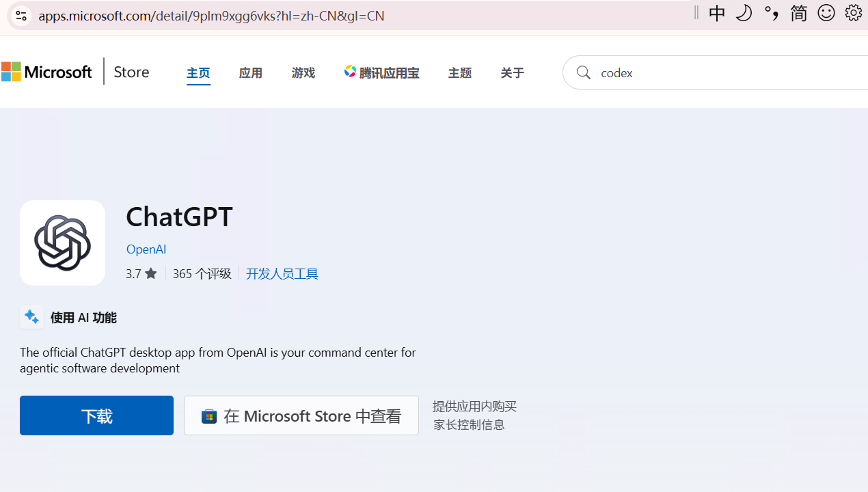Click the 365 个评级 text

pos(202,273)
